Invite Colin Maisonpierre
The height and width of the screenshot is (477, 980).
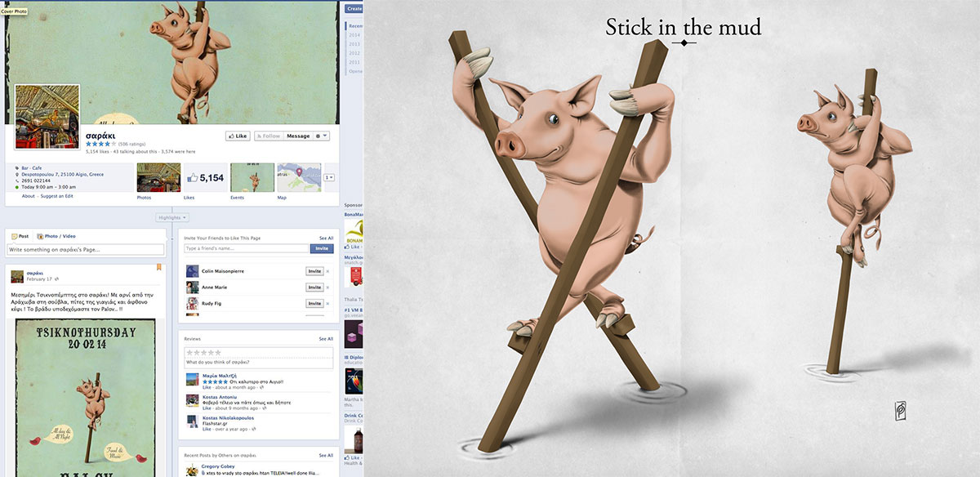[314, 271]
